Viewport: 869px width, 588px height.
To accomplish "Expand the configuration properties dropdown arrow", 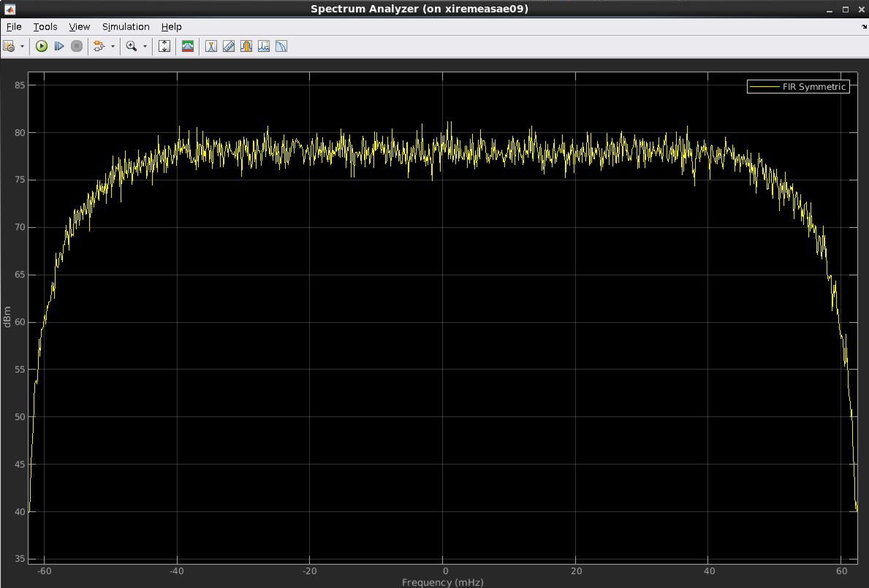I will [22, 46].
